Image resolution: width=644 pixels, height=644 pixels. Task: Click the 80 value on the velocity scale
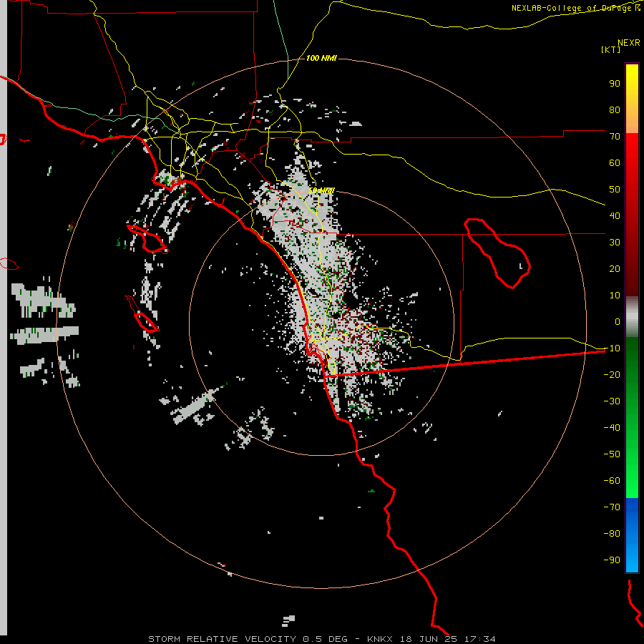615,110
